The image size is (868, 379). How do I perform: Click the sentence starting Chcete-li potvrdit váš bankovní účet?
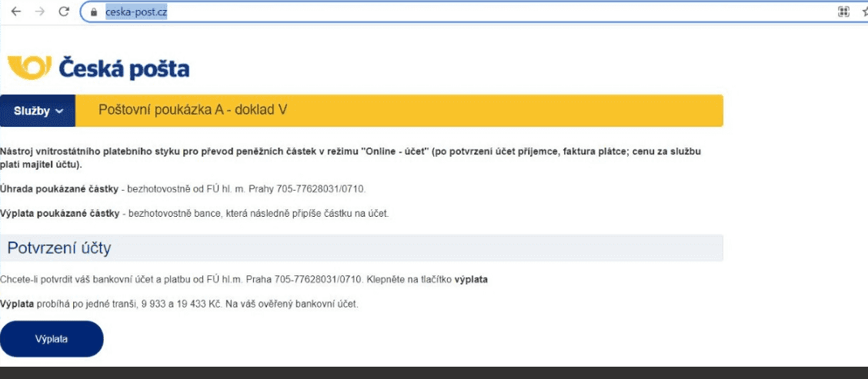click(244, 279)
